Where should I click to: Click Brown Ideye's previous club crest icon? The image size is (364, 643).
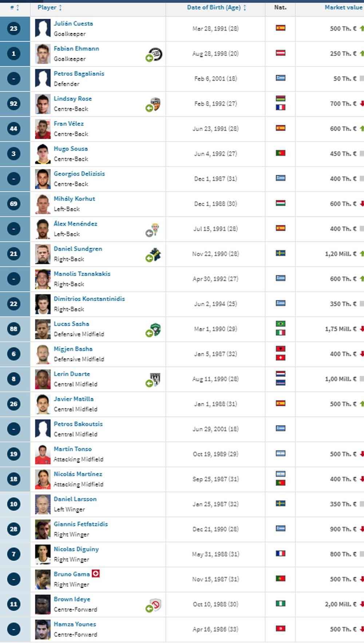155,604
